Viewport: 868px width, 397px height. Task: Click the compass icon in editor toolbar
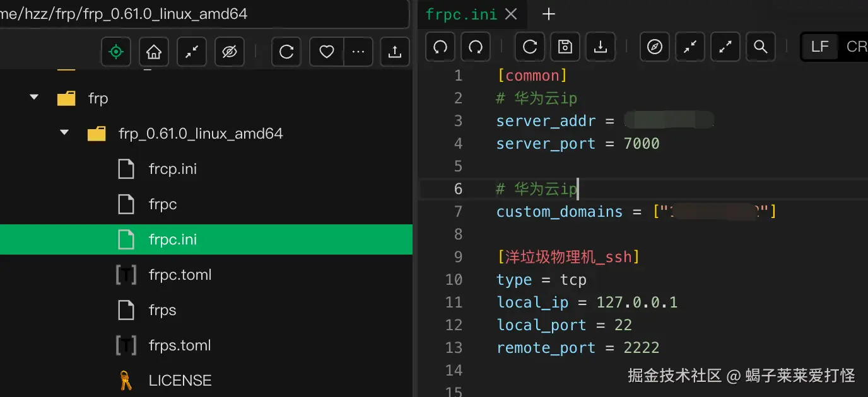655,47
